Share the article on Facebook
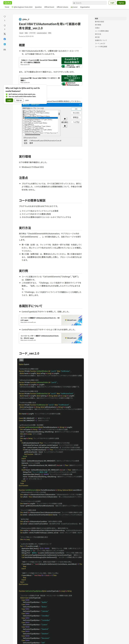This screenshot has width=129, height=644. pos(5,39)
